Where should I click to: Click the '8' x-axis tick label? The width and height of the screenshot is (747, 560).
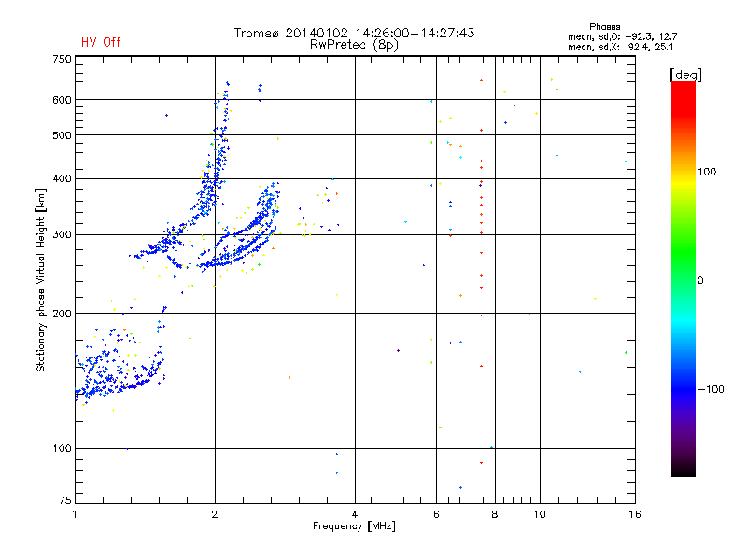coord(495,514)
